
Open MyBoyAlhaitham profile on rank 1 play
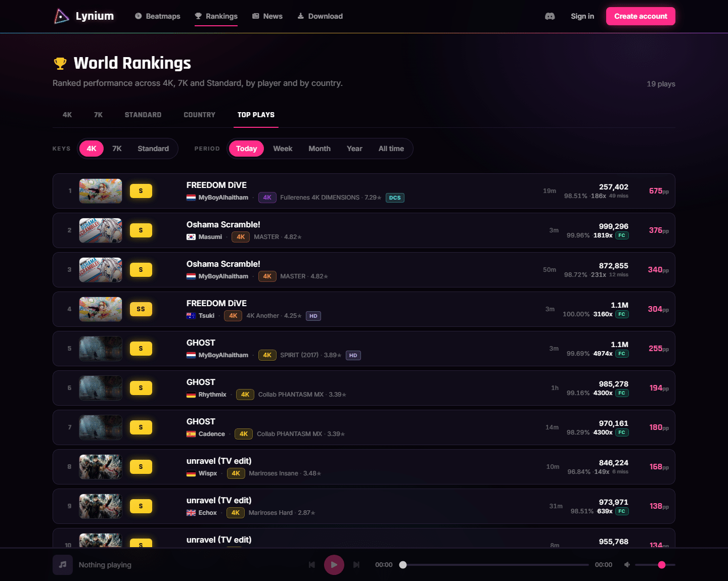223,198
